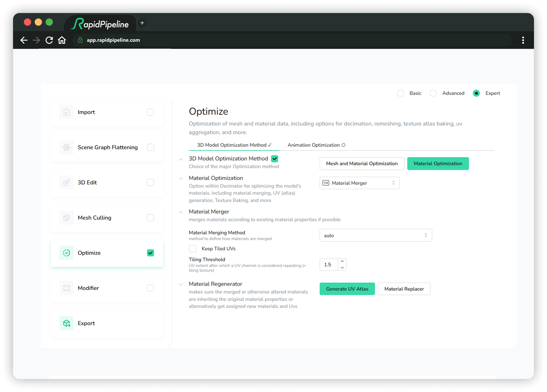This screenshot has height=392, width=547.
Task: Open the Material Merging Method auto dropdown
Action: [376, 235]
